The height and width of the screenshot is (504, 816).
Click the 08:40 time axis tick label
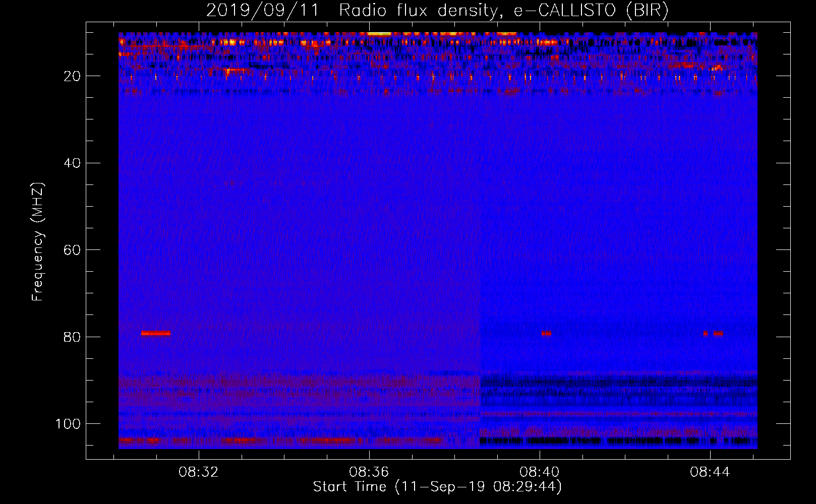pos(540,472)
